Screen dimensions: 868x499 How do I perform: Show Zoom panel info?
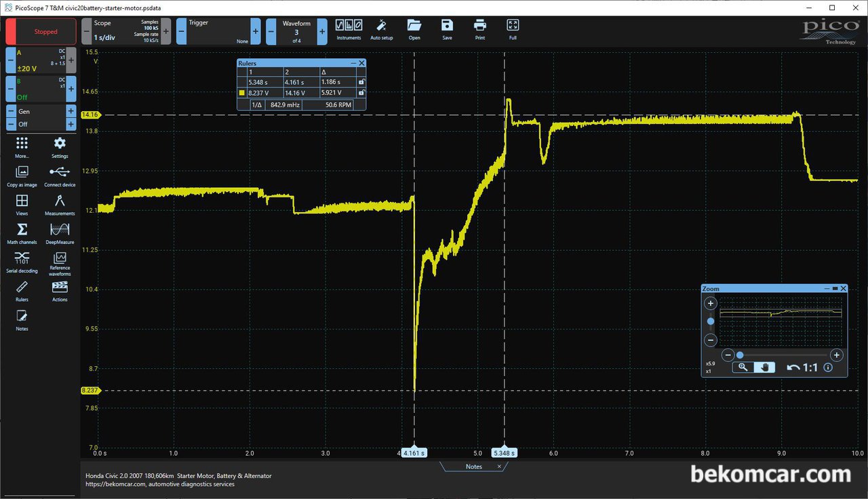[x=828, y=367]
